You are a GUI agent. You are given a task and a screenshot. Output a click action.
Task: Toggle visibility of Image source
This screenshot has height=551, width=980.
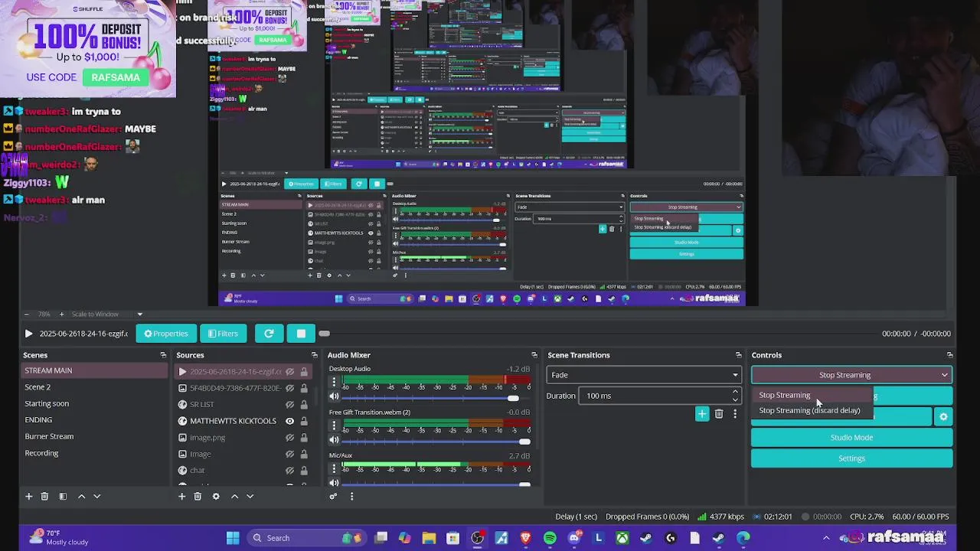tap(289, 454)
